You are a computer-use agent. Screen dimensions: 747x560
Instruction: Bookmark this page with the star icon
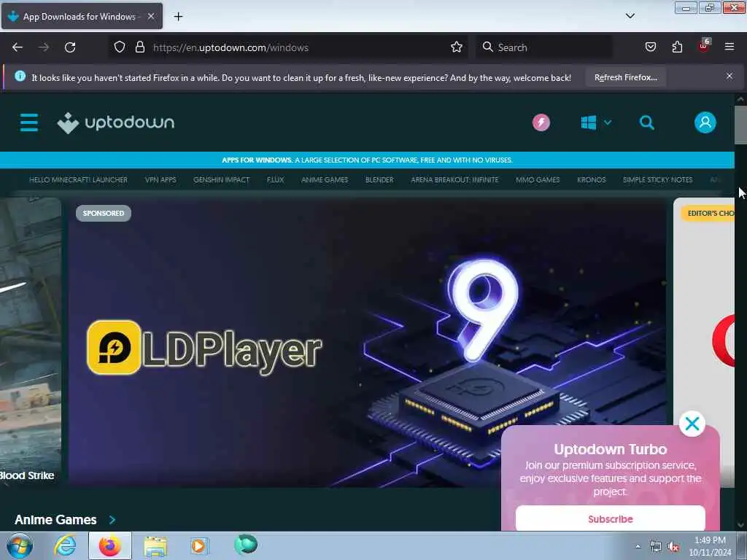[457, 47]
